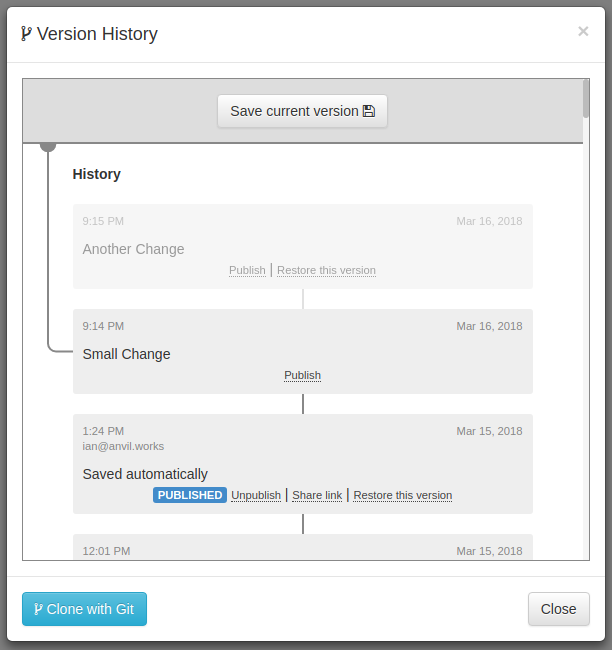Click the timeline dot at history top
This screenshot has width=612, height=650.
(48, 146)
